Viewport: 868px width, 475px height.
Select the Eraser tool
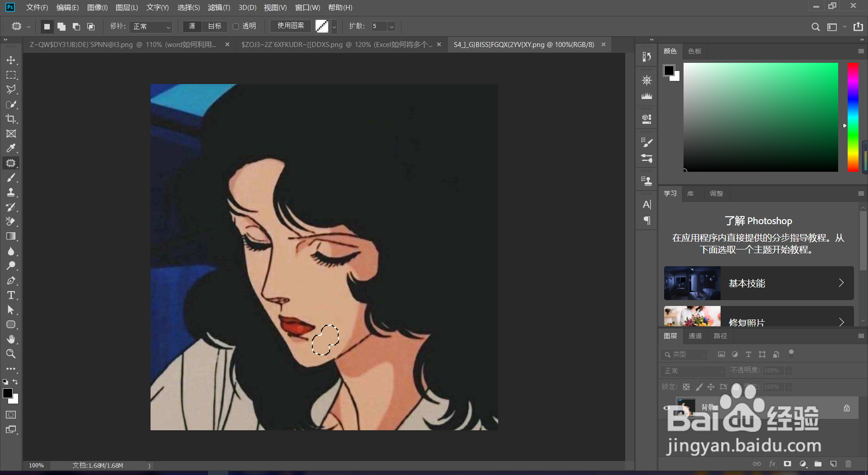coord(11,221)
